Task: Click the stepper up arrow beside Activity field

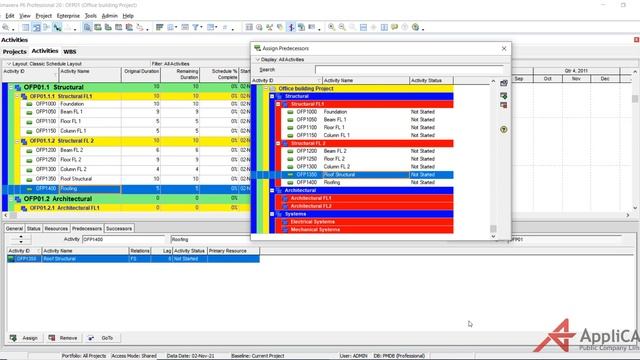Action: (21, 237)
